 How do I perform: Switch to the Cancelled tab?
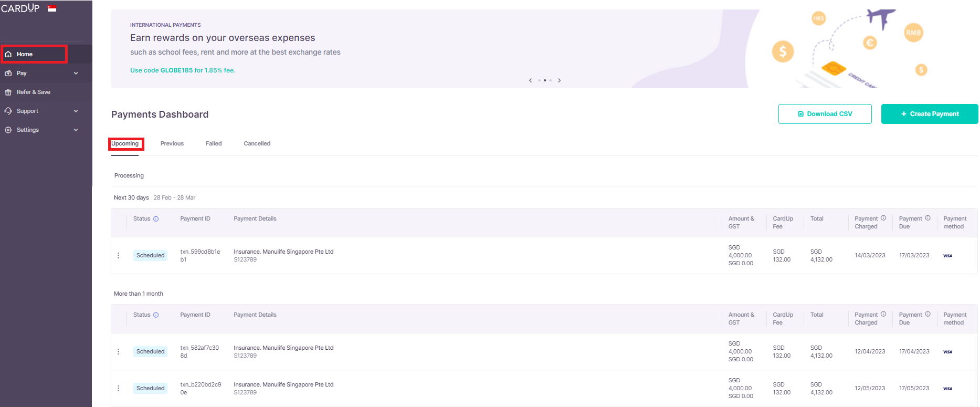(x=257, y=143)
